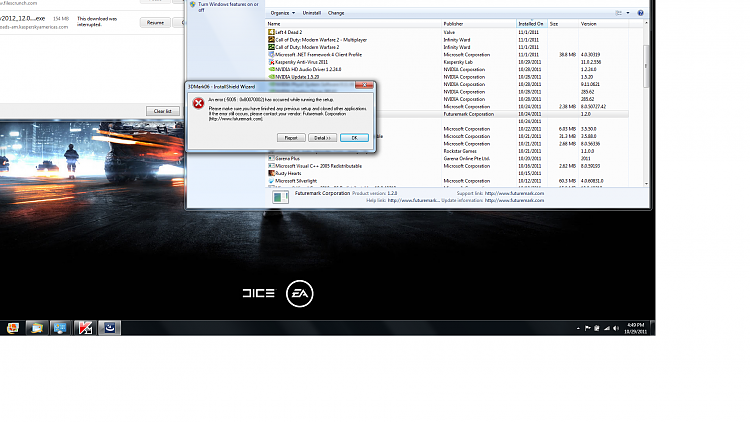
Task: Click the Kaspersky Lab publisher cell
Action: coord(458,62)
